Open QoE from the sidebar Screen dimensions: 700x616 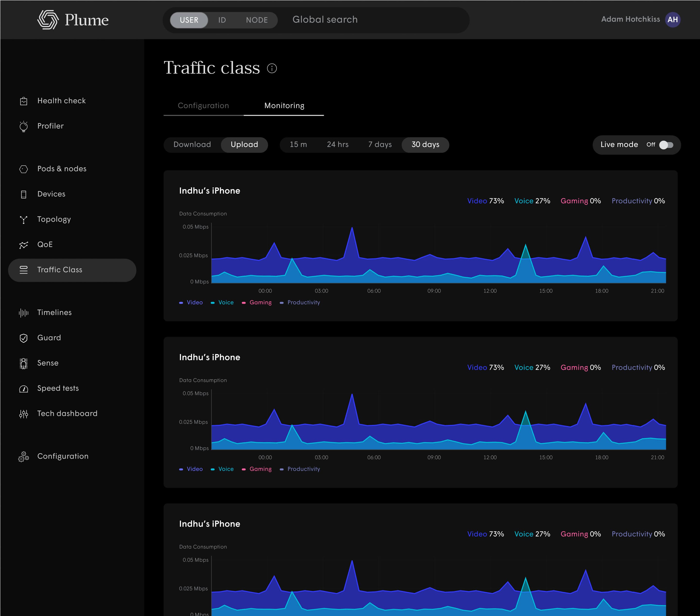click(45, 245)
